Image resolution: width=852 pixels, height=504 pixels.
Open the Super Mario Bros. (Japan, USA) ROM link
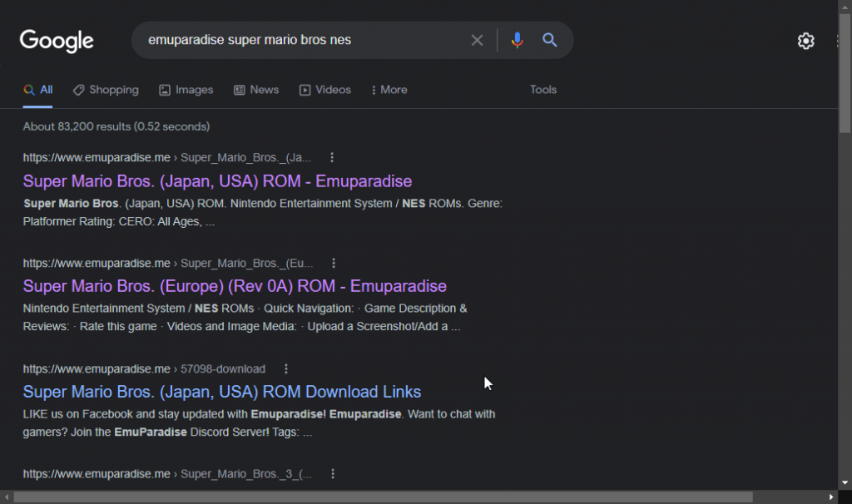click(x=217, y=180)
